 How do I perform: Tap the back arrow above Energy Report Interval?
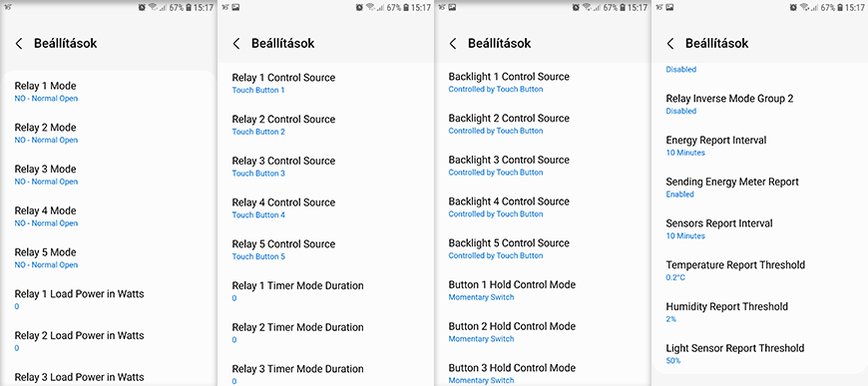click(x=670, y=44)
